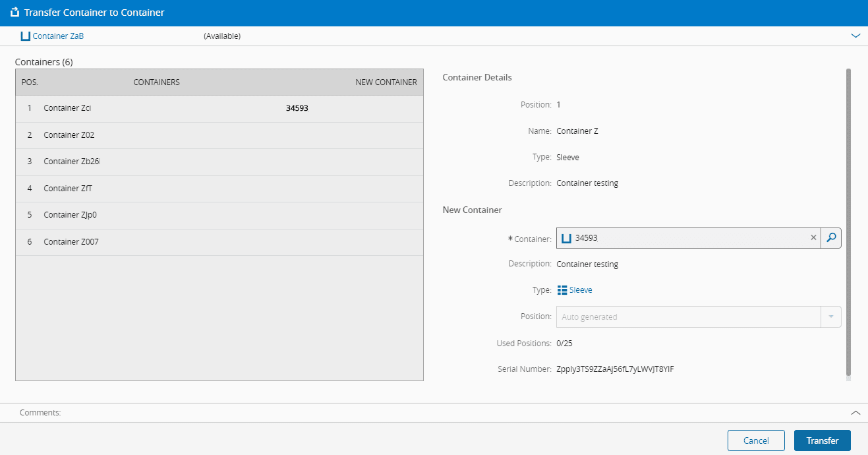
Task: Select row Container ZJp0
Action: (70, 215)
